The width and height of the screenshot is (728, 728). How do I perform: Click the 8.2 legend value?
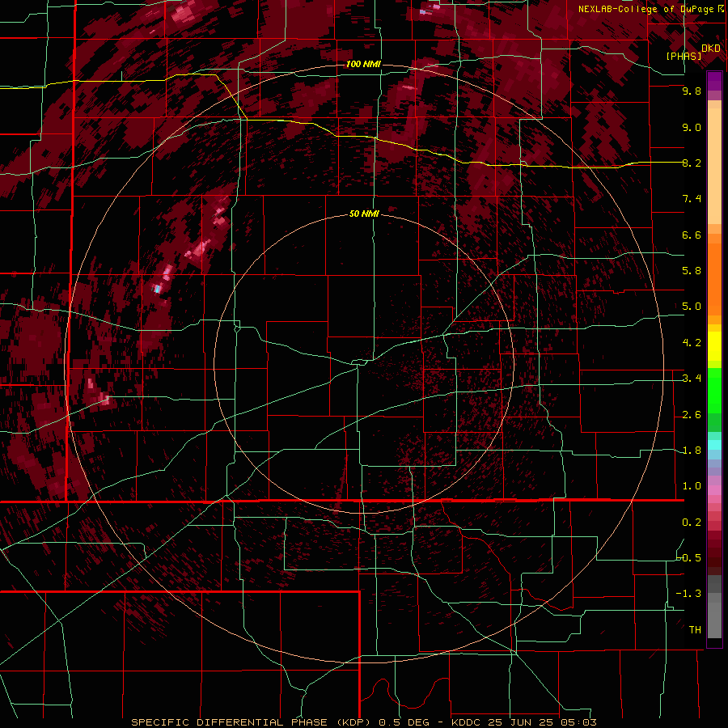click(x=692, y=163)
